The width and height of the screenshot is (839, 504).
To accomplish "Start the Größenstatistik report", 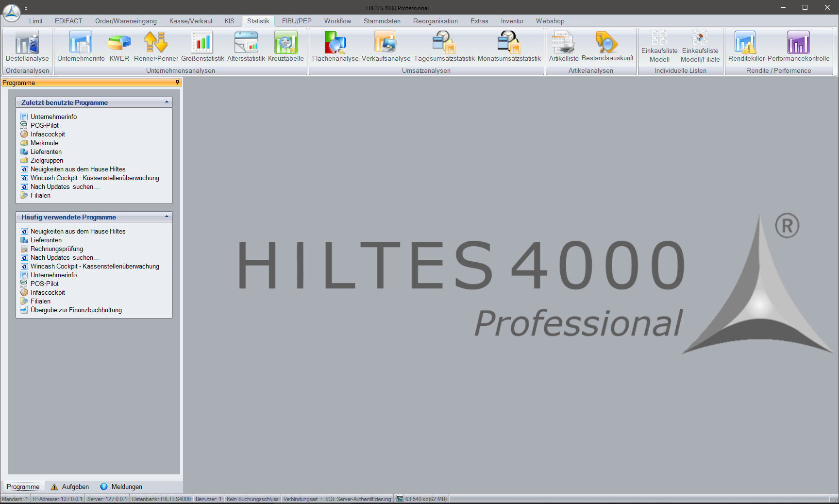I will click(x=202, y=47).
